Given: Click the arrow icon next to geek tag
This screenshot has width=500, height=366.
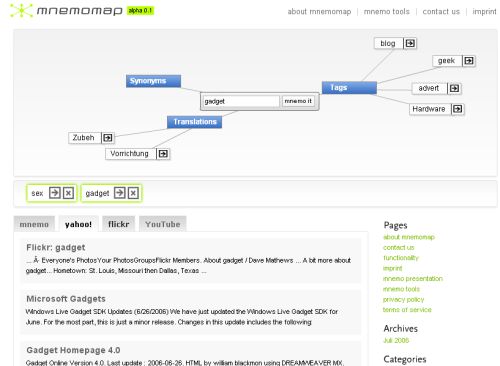Looking at the screenshot, I should [469, 61].
